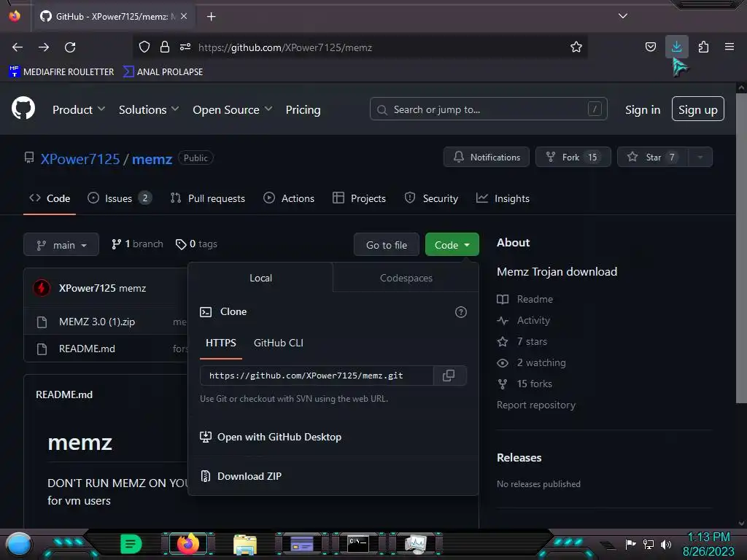747x560 pixels.
Task: Copy the clone URL to clipboard
Action: tap(449, 376)
